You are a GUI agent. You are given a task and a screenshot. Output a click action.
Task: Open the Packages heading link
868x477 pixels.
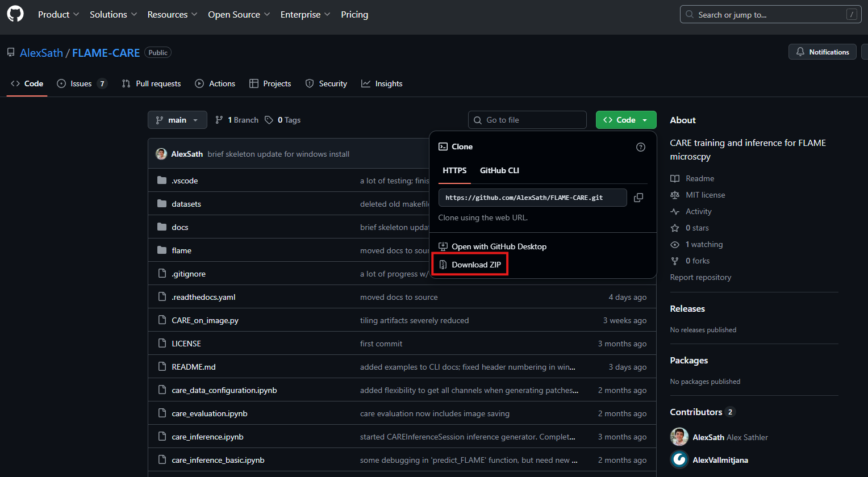(688, 360)
